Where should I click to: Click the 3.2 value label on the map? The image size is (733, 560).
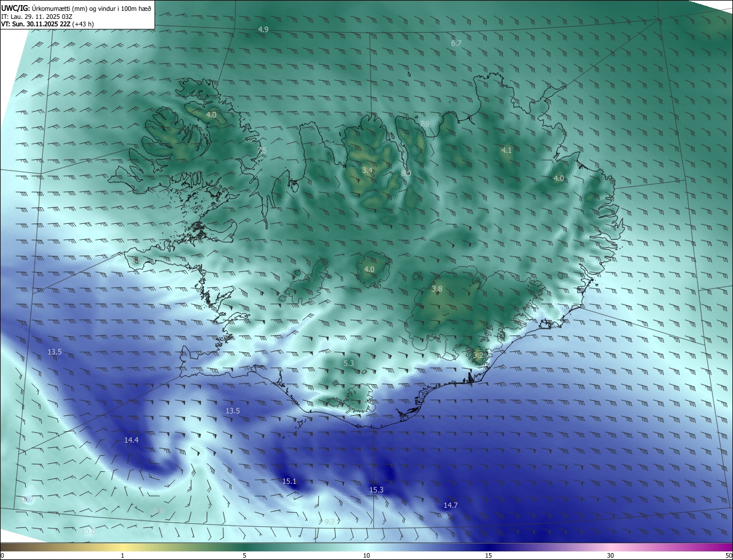click(x=479, y=355)
